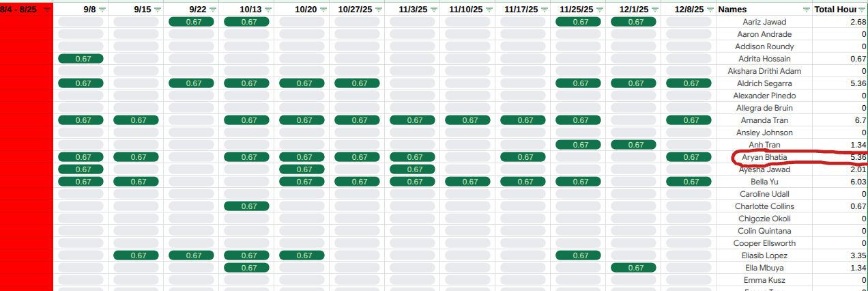
Task: Select the 2.01 total for Ayesha Jawad
Action: [841, 169]
